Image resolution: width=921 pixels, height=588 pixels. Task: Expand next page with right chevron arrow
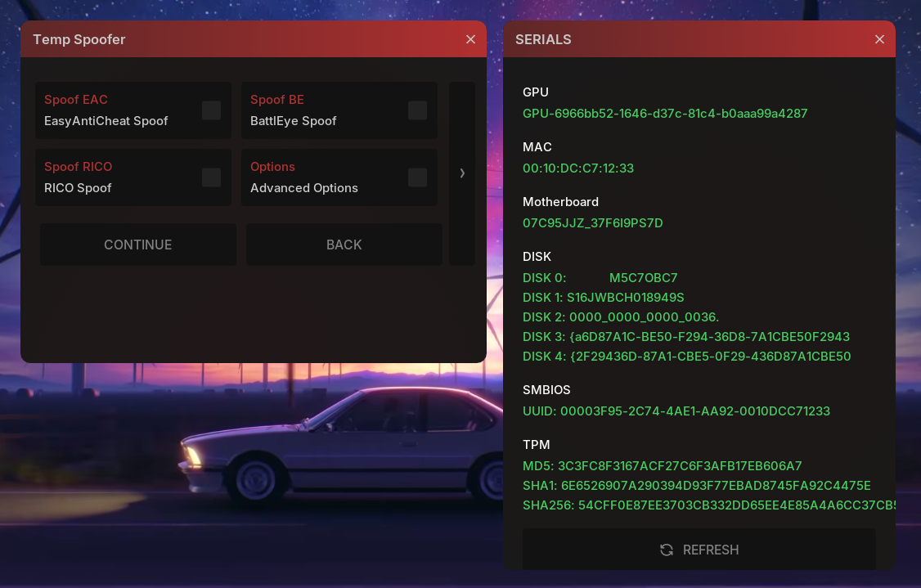pyautogui.click(x=462, y=173)
